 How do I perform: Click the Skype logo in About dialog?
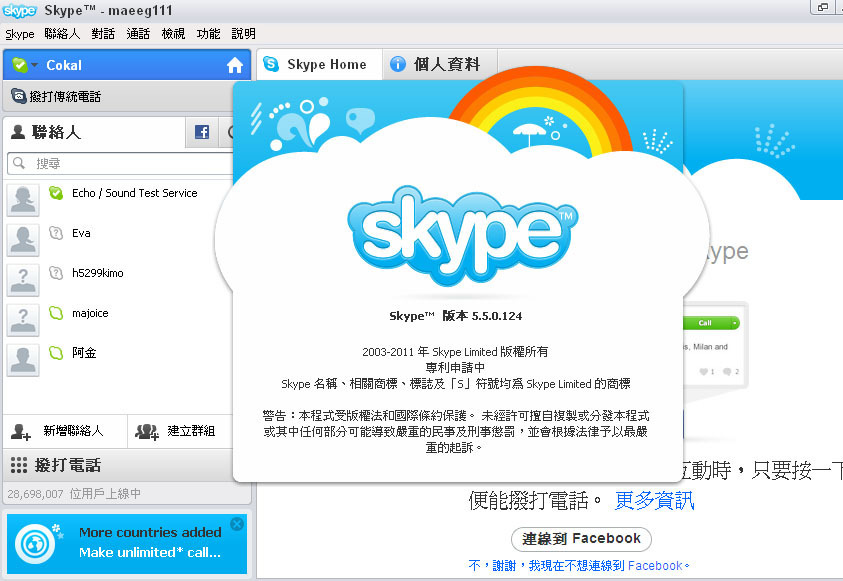[462, 235]
